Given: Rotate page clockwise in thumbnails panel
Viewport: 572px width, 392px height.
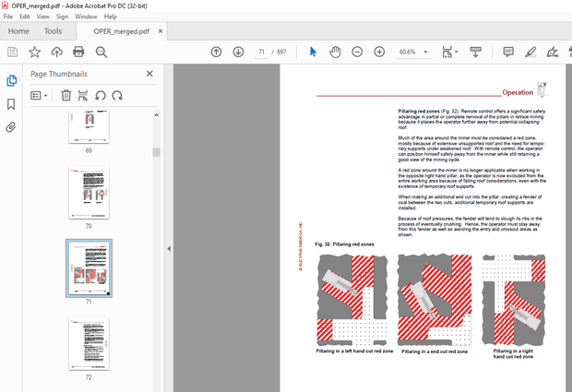Looking at the screenshot, I should (116, 95).
